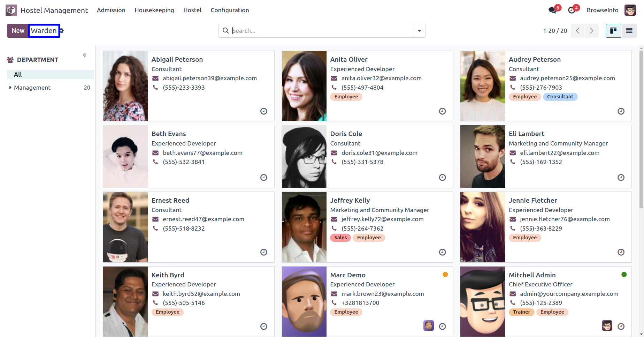The width and height of the screenshot is (644, 337).
Task: Expand the Management department tree item
Action: [10, 88]
